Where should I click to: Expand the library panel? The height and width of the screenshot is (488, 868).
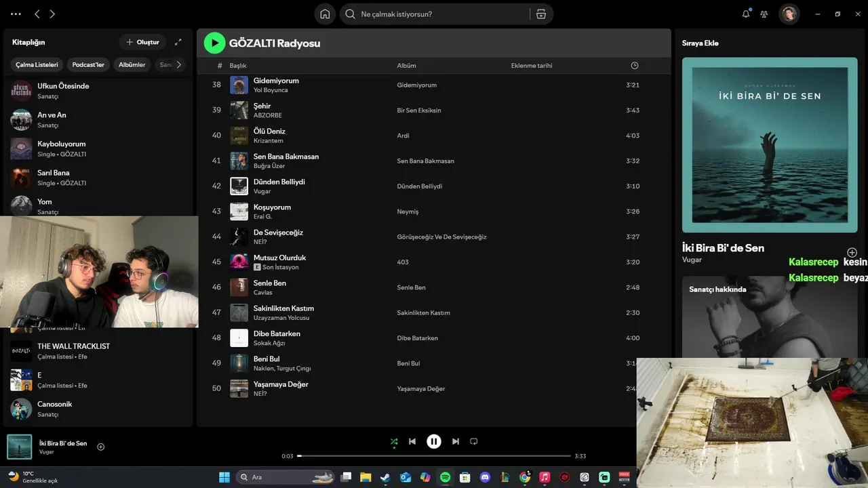click(178, 42)
